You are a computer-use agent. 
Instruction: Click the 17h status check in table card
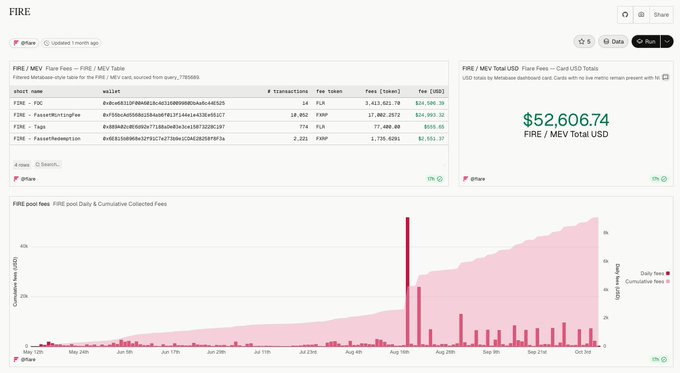tap(435, 179)
